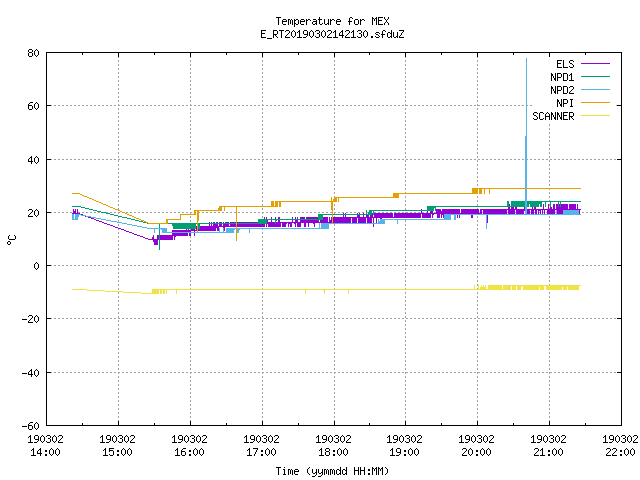The image size is (640, 480).
Task: Click the x-axis label 190302 14:00
Action: click(45, 446)
